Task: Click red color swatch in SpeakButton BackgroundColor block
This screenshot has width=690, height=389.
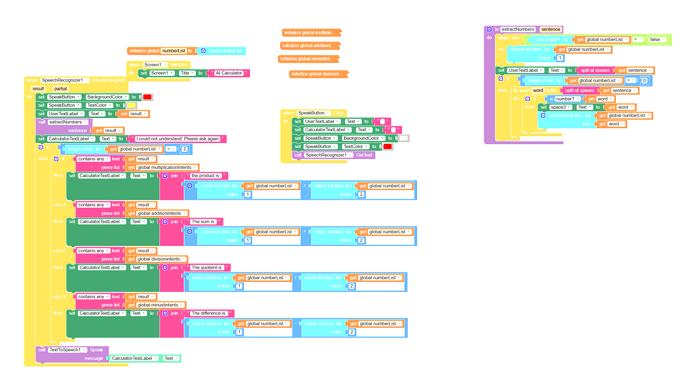Action: point(147,97)
